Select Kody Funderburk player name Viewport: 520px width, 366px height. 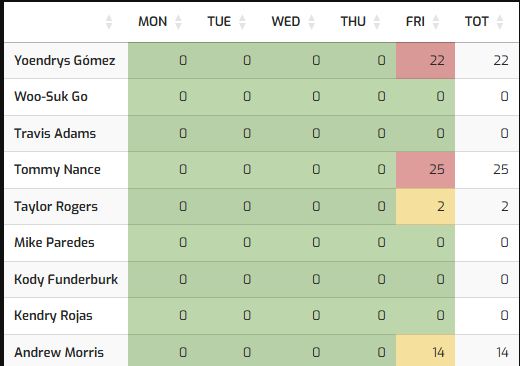tap(66, 279)
